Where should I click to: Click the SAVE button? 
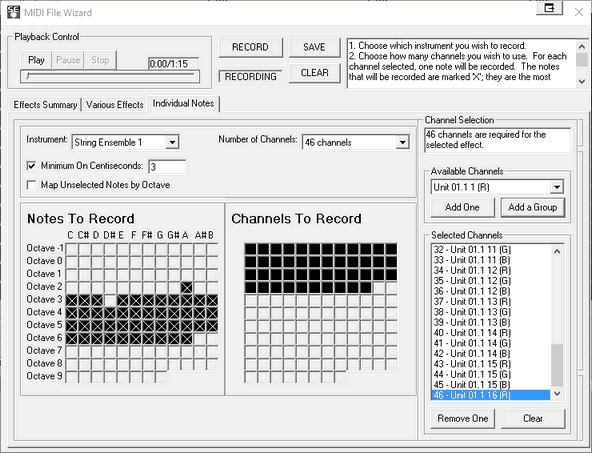pos(314,47)
